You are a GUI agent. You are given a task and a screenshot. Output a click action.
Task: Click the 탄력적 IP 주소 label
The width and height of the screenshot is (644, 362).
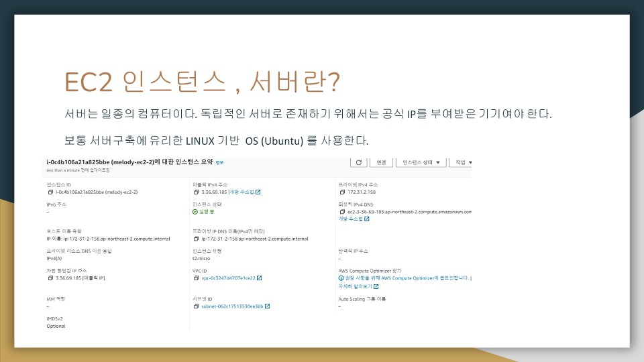(354, 251)
